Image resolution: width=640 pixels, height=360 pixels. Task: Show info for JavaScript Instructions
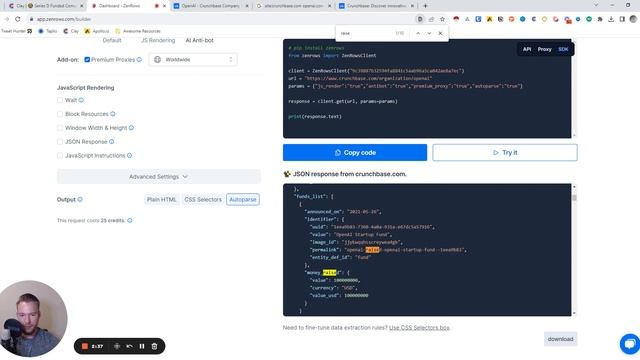coord(129,156)
